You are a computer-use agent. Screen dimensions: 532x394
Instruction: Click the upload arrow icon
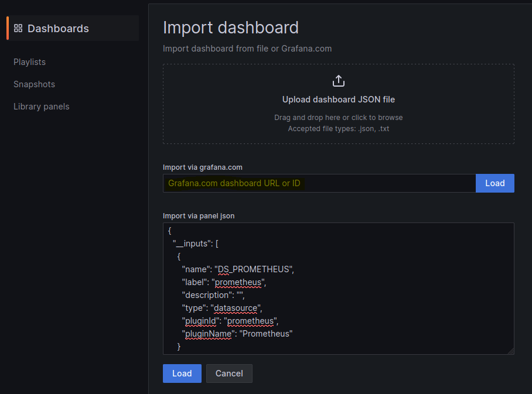point(339,81)
